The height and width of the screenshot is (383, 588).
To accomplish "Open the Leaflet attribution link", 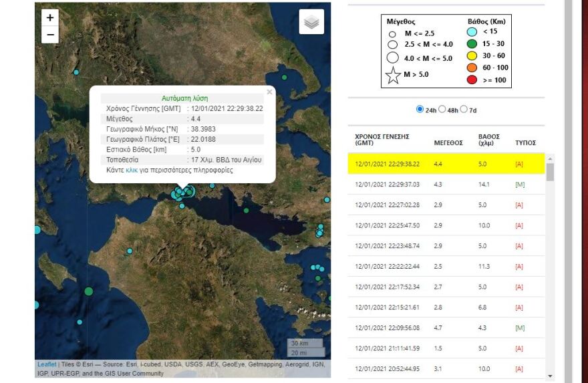I will [x=47, y=364].
